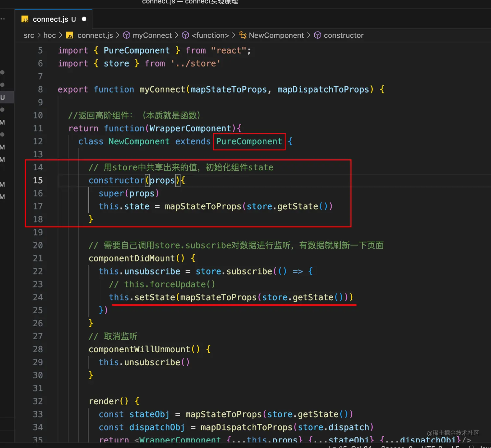Screen dimensions: 491x448
Task: Select the connect.js editor tab
Action: click(x=54, y=19)
